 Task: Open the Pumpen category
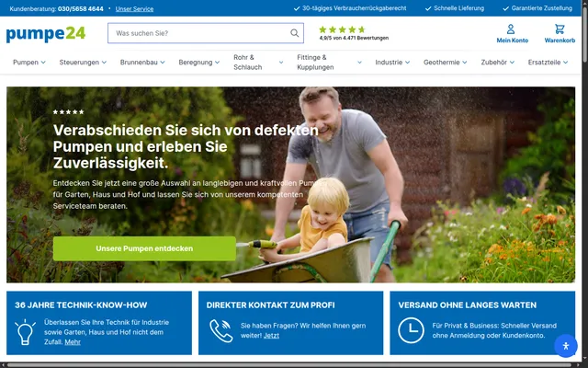(26, 63)
